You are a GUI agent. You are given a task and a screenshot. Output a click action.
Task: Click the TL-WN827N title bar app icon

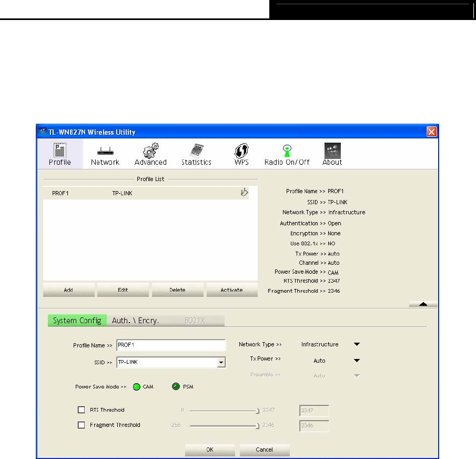click(x=43, y=132)
